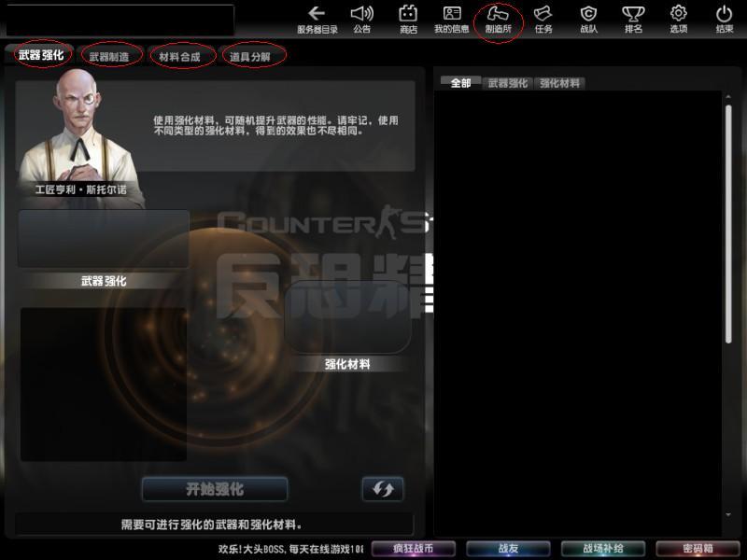747x560 pixels.
Task: Click the inventory scrollbar down arrow
Action: 728,515
